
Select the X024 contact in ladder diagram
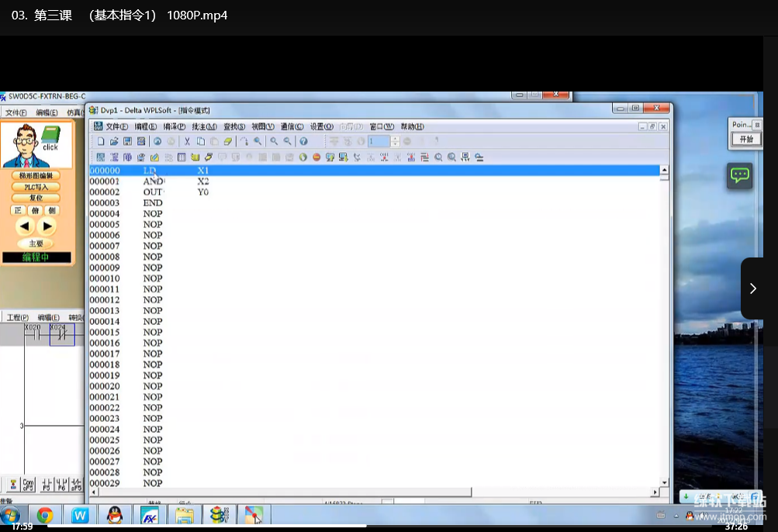(x=62, y=334)
